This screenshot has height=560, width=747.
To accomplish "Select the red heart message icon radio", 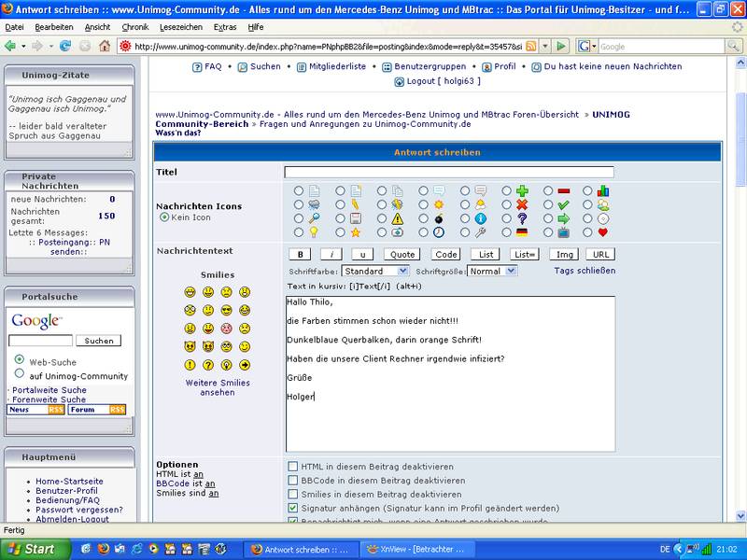I will (587, 232).
